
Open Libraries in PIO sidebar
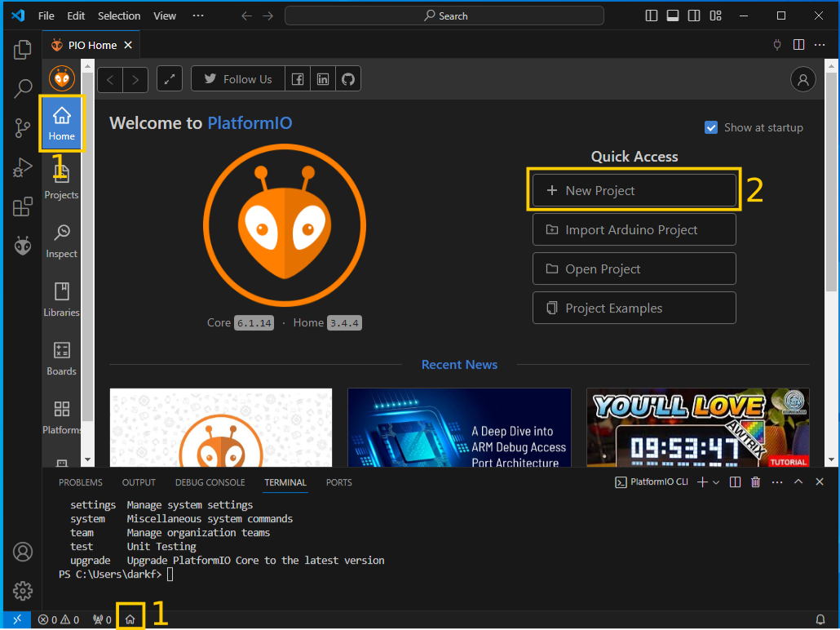click(62, 299)
